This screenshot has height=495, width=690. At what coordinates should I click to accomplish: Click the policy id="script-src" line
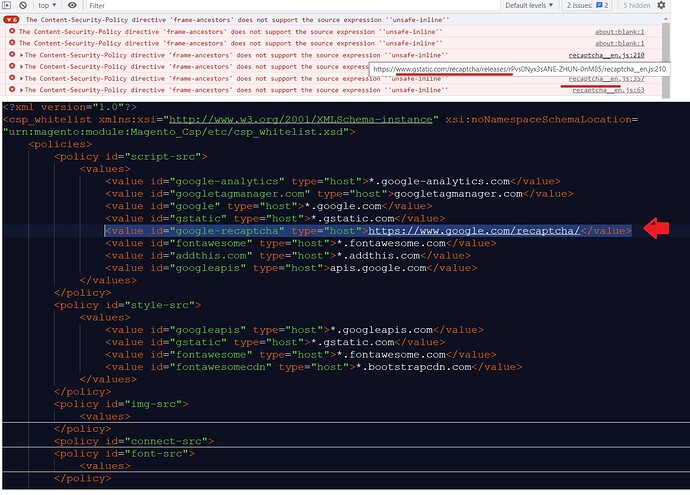pyautogui.click(x=131, y=157)
